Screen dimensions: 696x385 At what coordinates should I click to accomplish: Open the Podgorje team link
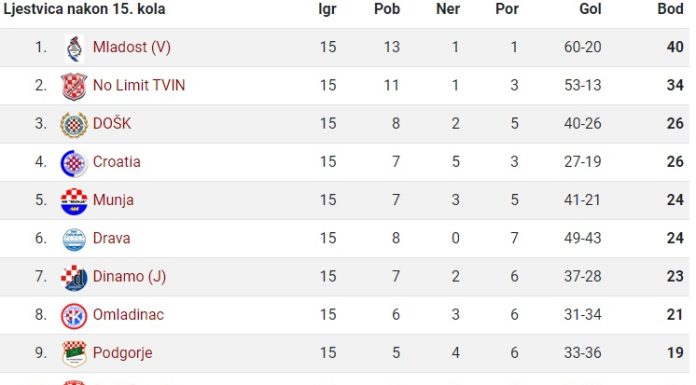pyautogui.click(x=123, y=353)
